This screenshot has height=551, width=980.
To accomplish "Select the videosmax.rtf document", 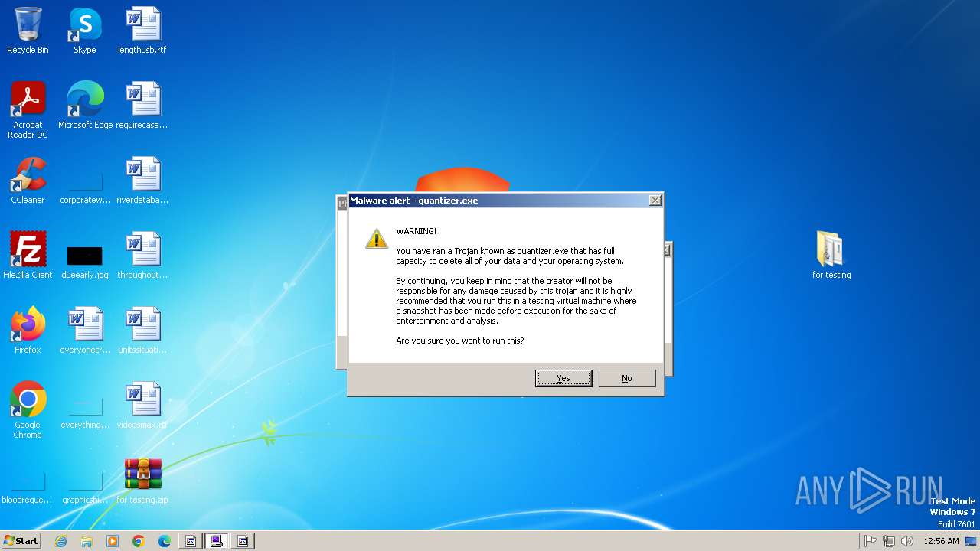I will (x=142, y=406).
